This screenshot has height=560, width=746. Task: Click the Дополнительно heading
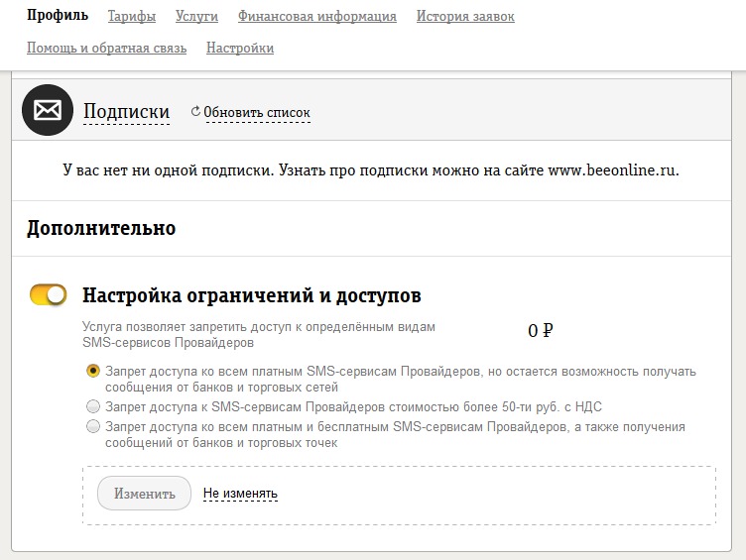pos(101,228)
